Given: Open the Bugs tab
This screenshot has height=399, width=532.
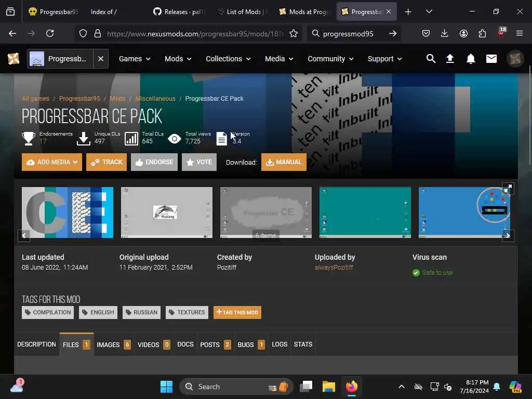Looking at the screenshot, I should tap(251, 344).
